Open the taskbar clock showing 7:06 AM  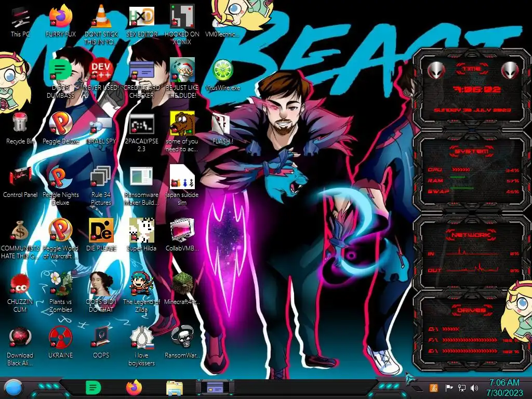[504, 388]
